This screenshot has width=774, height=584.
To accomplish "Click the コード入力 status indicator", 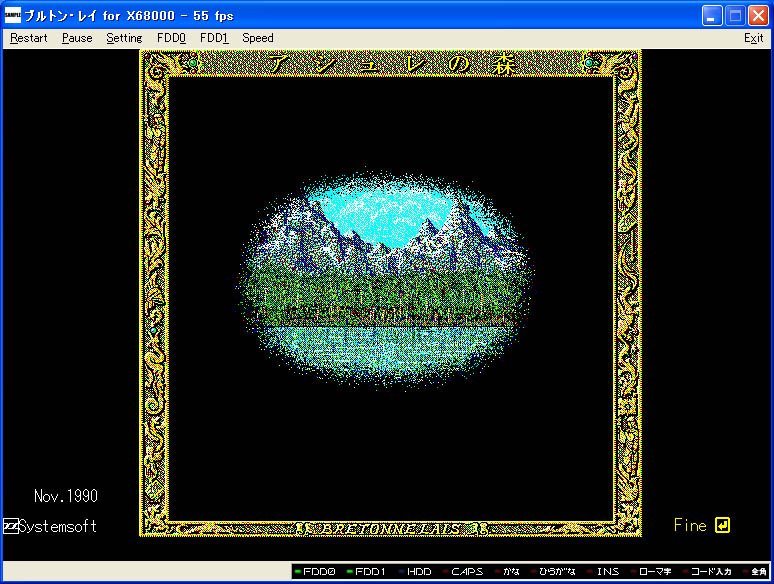I will 710,572.
